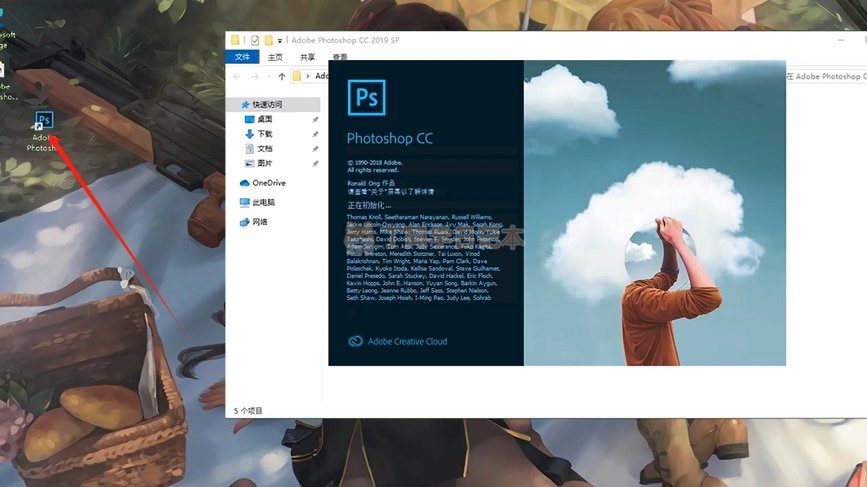
Task: Click the folder icon in the address bar
Action: coord(297,76)
